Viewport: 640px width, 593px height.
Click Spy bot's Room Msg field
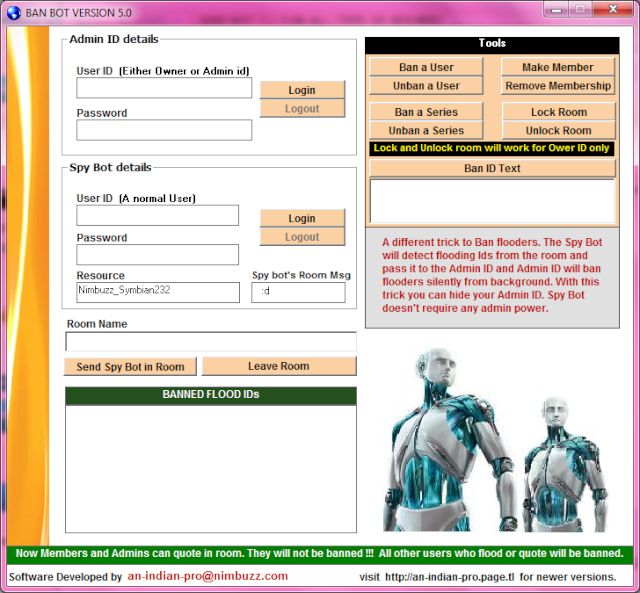tap(298, 292)
